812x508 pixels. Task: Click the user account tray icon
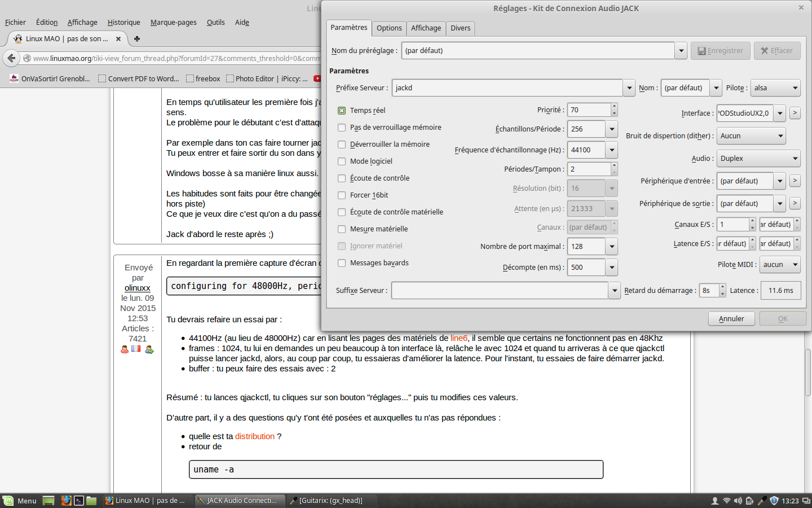(715, 501)
